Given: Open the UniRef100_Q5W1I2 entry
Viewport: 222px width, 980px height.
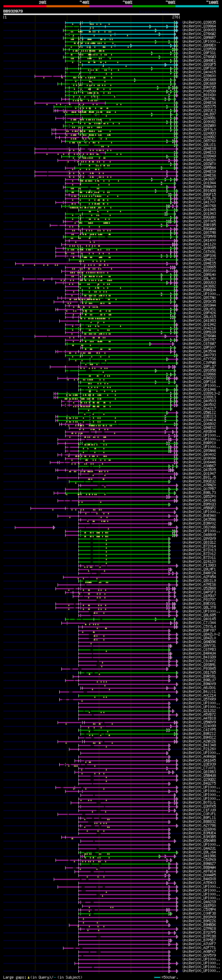Looking at the screenshot, I should (199, 412).
